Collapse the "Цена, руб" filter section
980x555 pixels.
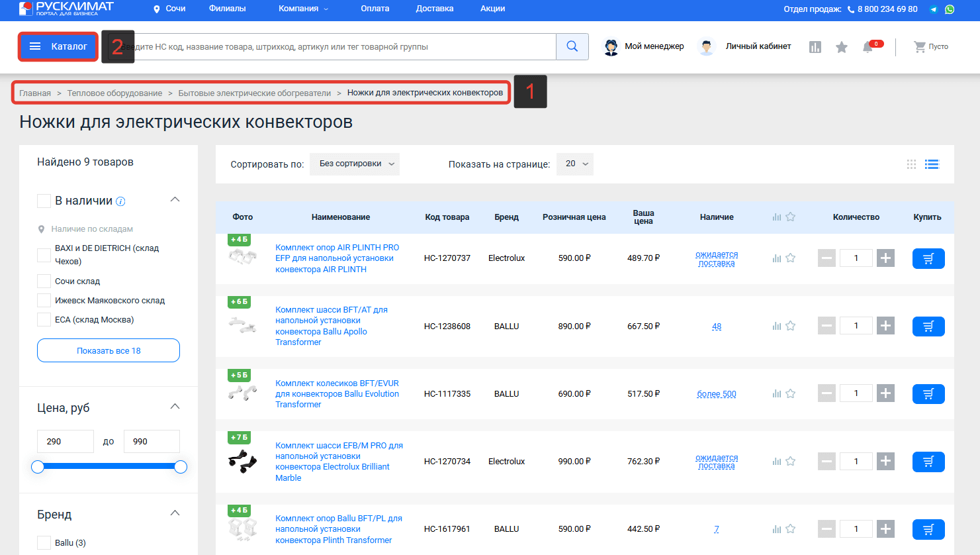175,407
